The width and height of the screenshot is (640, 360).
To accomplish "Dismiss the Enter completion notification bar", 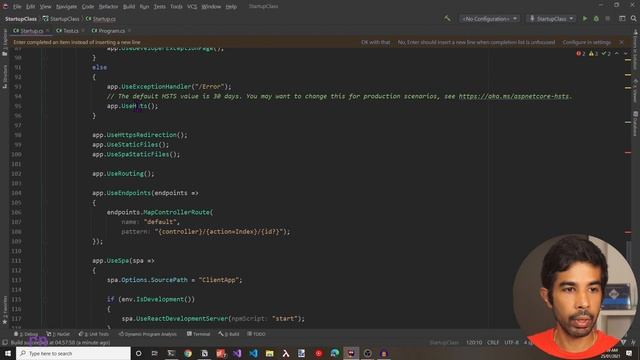I will [621, 42].
